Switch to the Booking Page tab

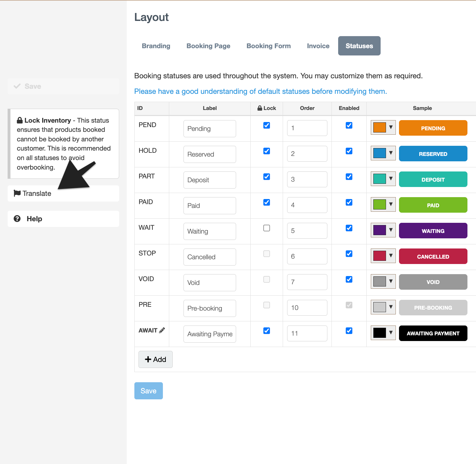(x=208, y=46)
